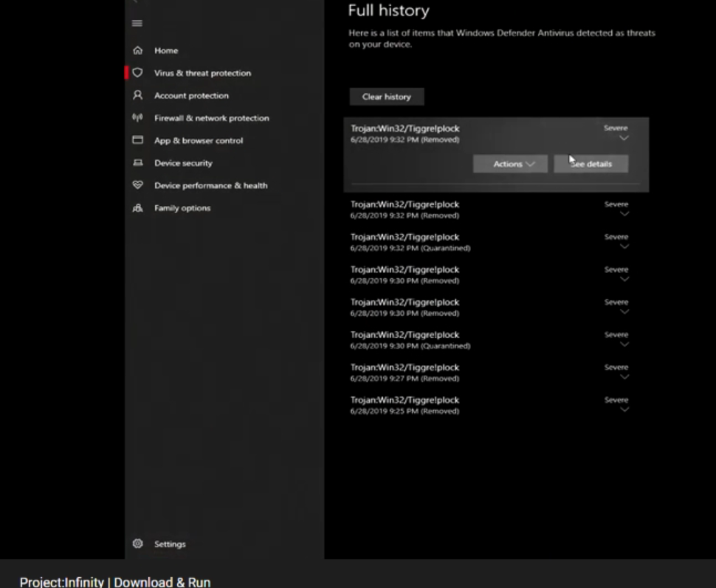Viewport: 716px width, 588px height.
Task: Click the Clear history button
Action: [387, 97]
